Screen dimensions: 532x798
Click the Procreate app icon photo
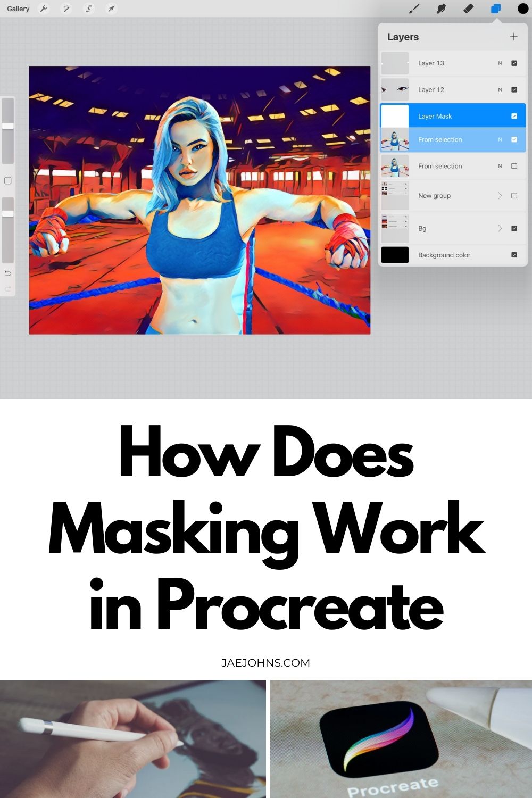[x=401, y=739]
